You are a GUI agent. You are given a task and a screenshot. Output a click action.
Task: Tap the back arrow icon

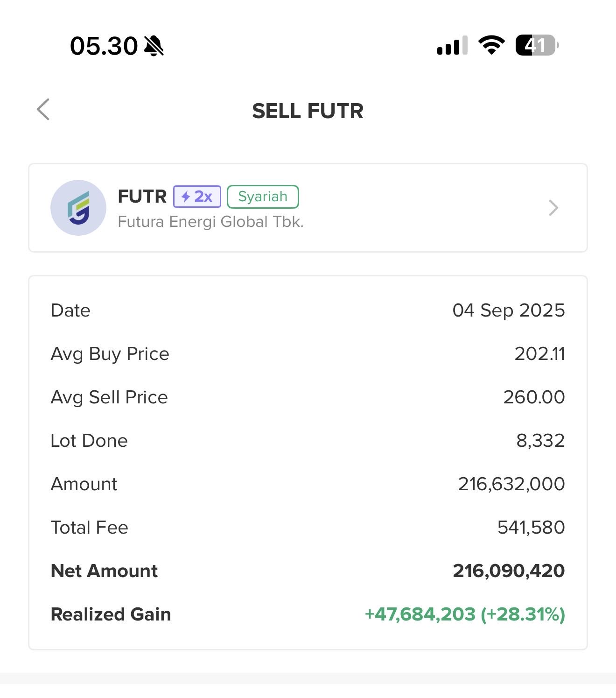pyautogui.click(x=43, y=110)
